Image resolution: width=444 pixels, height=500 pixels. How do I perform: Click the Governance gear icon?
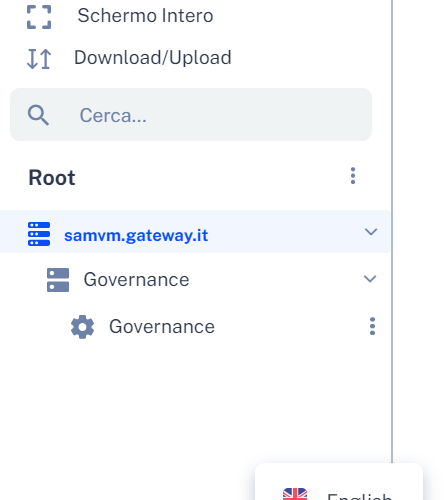pos(83,327)
